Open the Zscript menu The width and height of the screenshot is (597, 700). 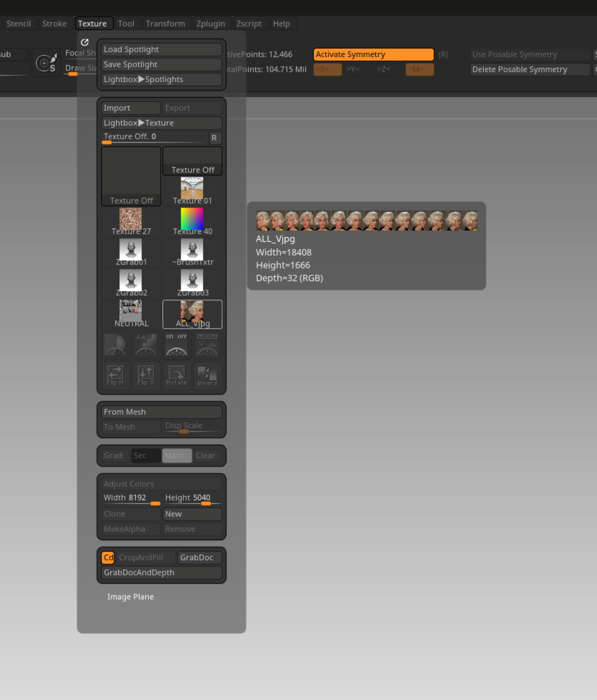pyautogui.click(x=249, y=23)
